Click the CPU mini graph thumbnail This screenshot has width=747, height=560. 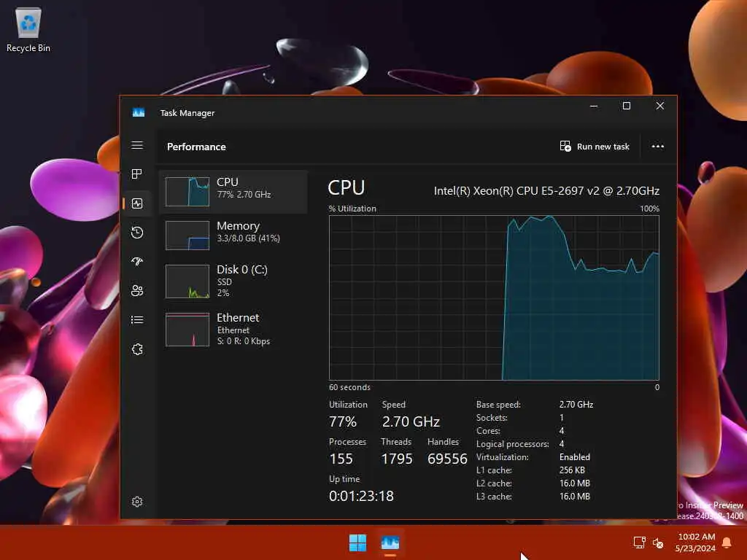pos(187,192)
